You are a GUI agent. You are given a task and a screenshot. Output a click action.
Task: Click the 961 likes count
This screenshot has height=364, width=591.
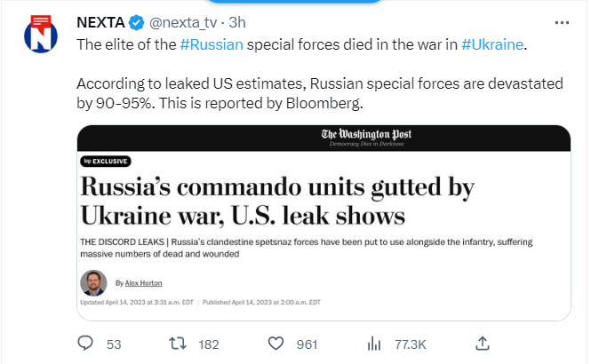(307, 344)
